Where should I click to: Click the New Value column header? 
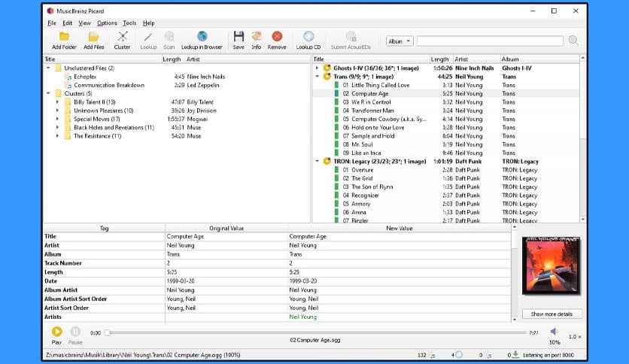point(399,228)
